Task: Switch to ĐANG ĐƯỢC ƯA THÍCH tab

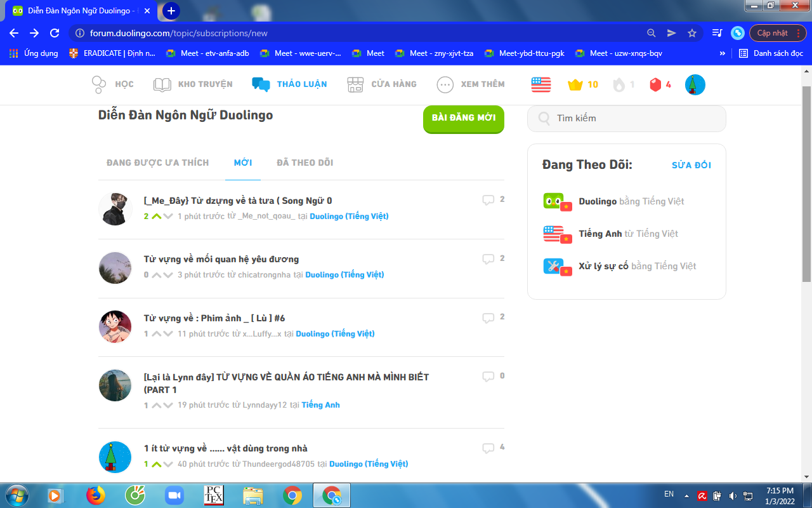Action: point(158,163)
